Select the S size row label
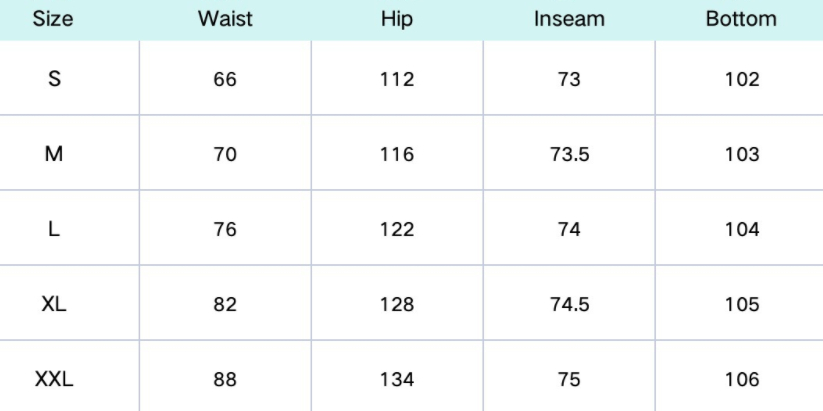Screen dimensions: 823x411 coord(54,80)
